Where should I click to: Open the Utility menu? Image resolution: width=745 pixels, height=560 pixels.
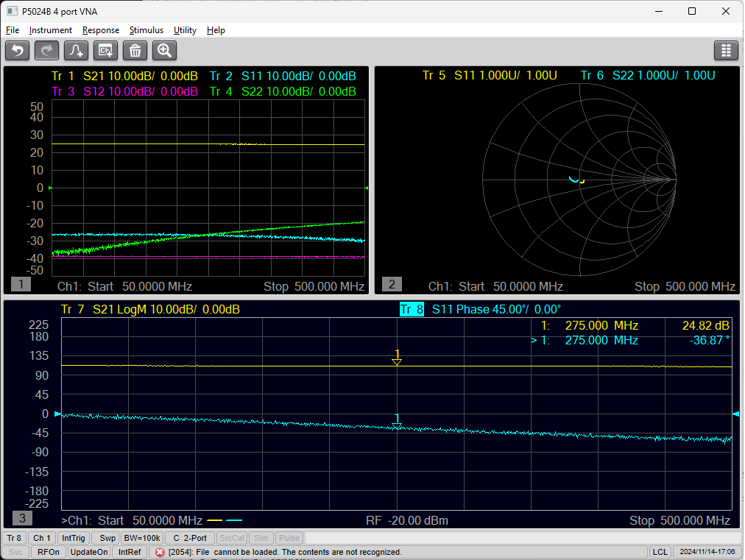point(185,30)
